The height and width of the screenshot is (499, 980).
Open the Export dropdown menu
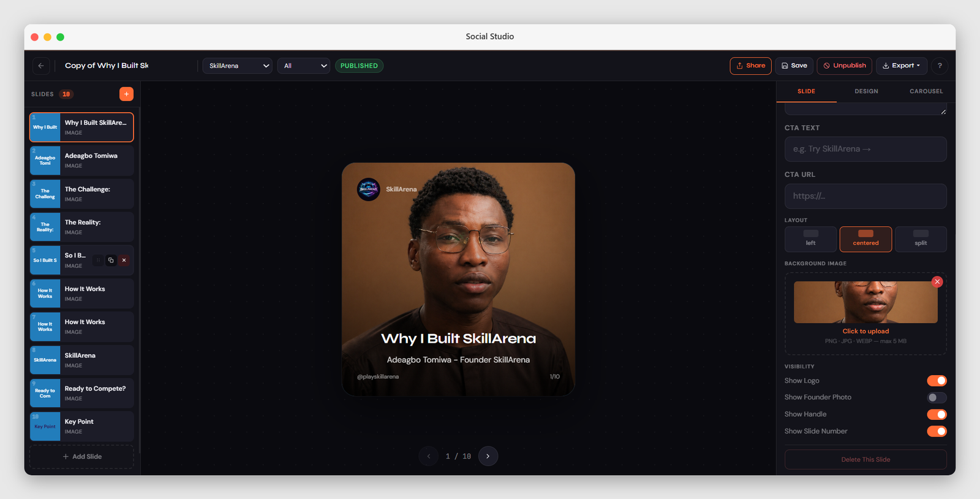click(902, 66)
